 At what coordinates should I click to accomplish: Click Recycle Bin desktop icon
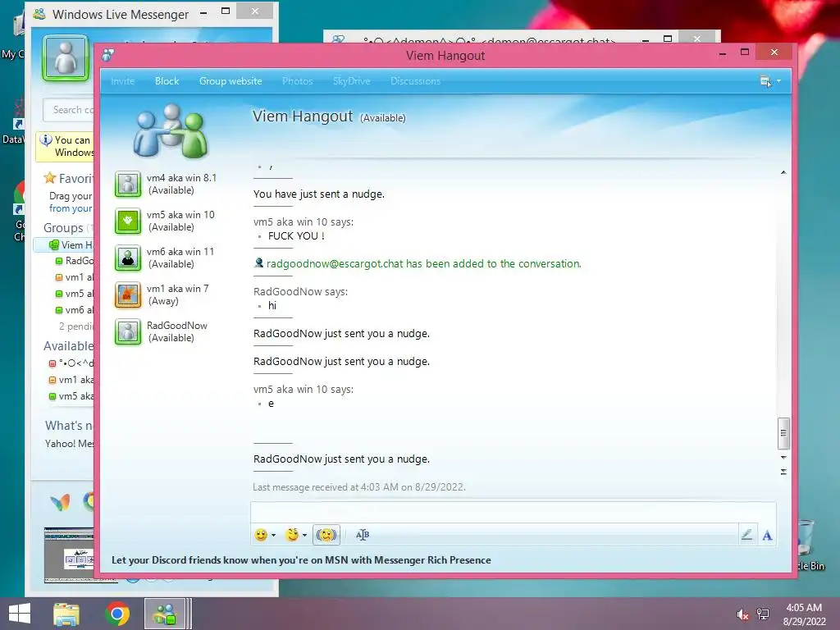(x=809, y=544)
